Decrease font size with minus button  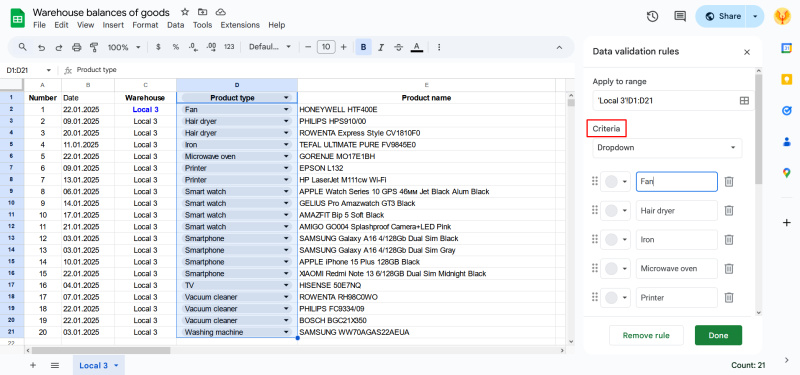[x=308, y=47]
